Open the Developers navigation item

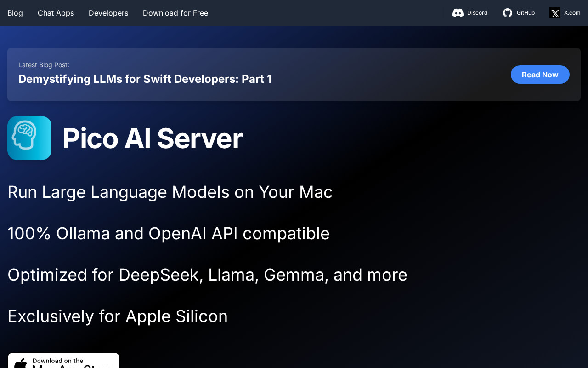pyautogui.click(x=108, y=13)
